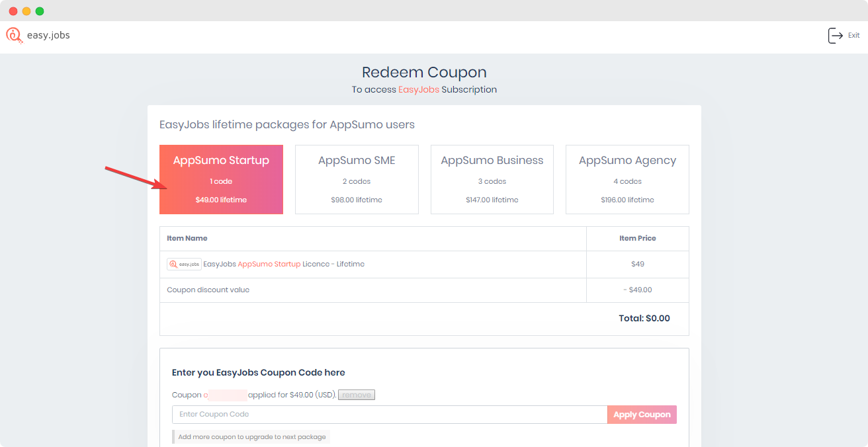Click the '- $49.00' discount value cell
The image size is (868, 447).
[x=638, y=290]
